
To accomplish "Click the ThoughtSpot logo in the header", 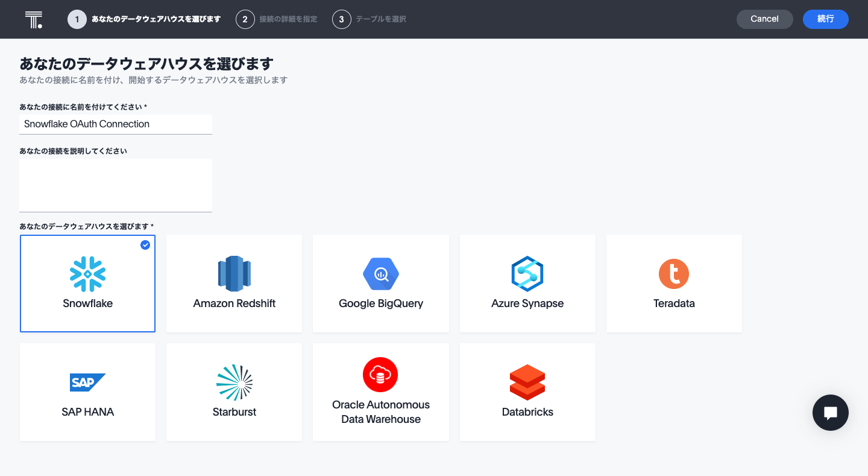I will coord(34,19).
